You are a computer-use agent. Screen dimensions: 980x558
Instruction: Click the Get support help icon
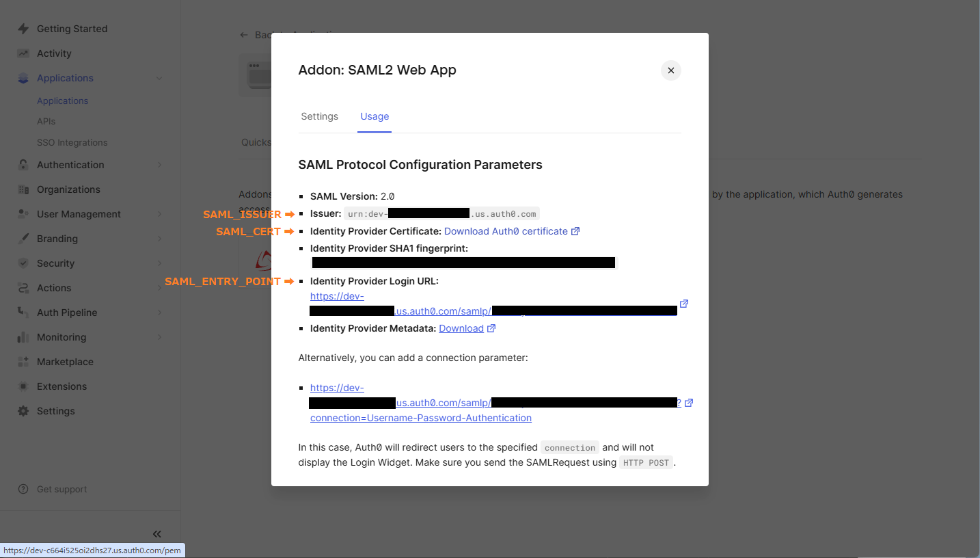point(22,488)
